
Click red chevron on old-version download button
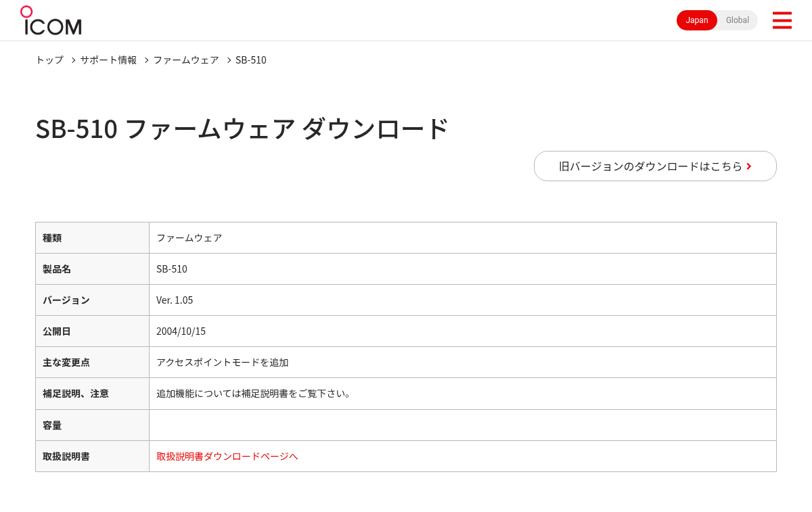tap(749, 166)
